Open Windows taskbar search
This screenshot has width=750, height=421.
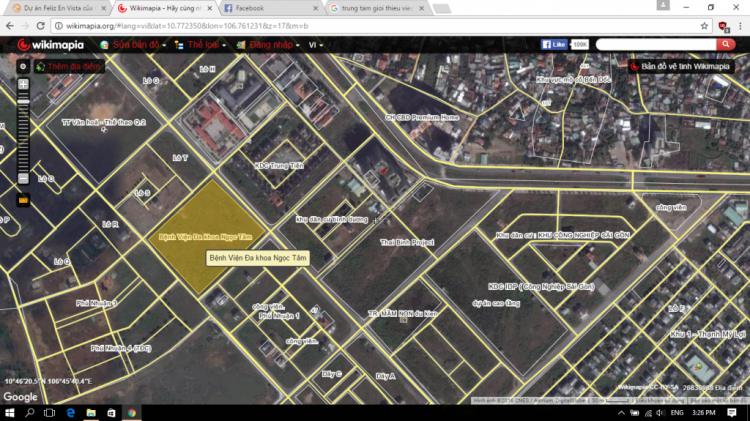click(x=30, y=412)
